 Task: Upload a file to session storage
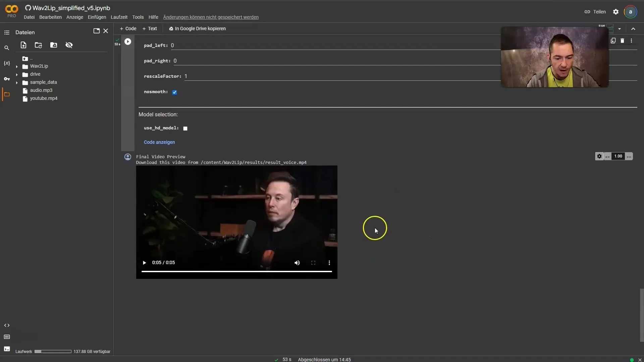click(23, 45)
